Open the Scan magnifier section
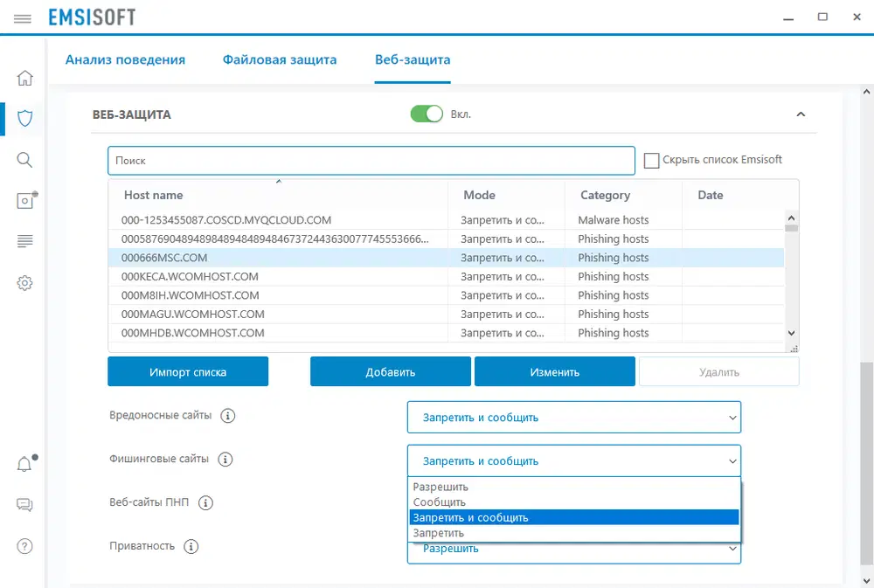The image size is (874, 588). [x=24, y=159]
